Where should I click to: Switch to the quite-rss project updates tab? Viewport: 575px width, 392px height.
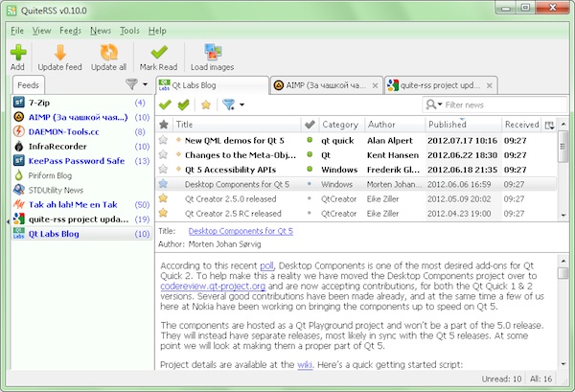tap(439, 85)
